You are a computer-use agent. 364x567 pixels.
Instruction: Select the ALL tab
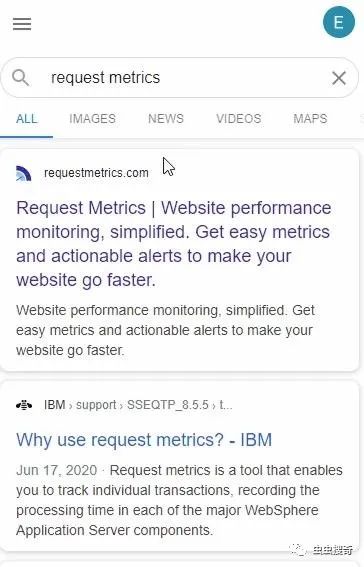[26, 119]
